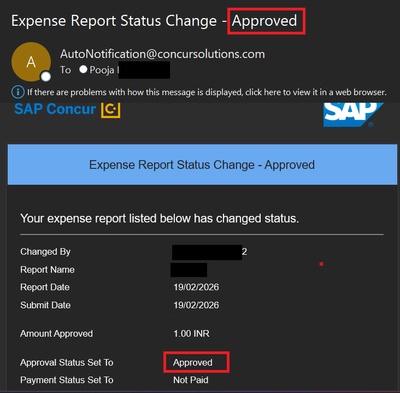The height and width of the screenshot is (393, 400).
Task: Click the Approval Status value Approved
Action: pyautogui.click(x=193, y=363)
